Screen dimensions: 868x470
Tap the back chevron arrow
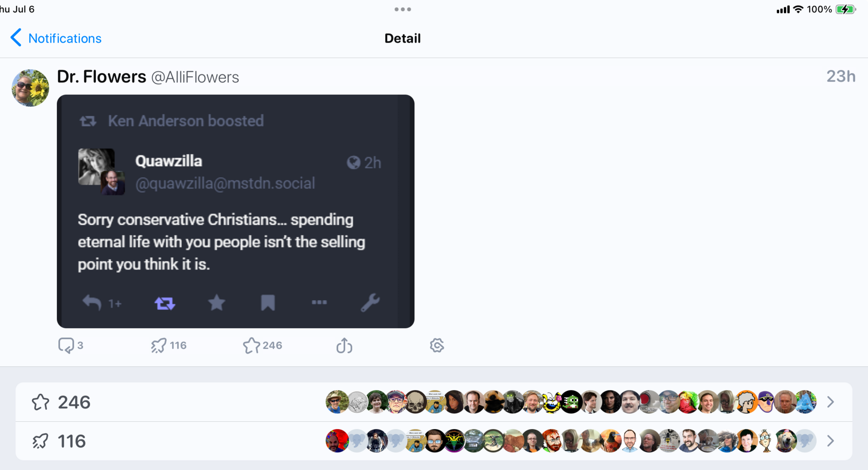click(x=16, y=38)
